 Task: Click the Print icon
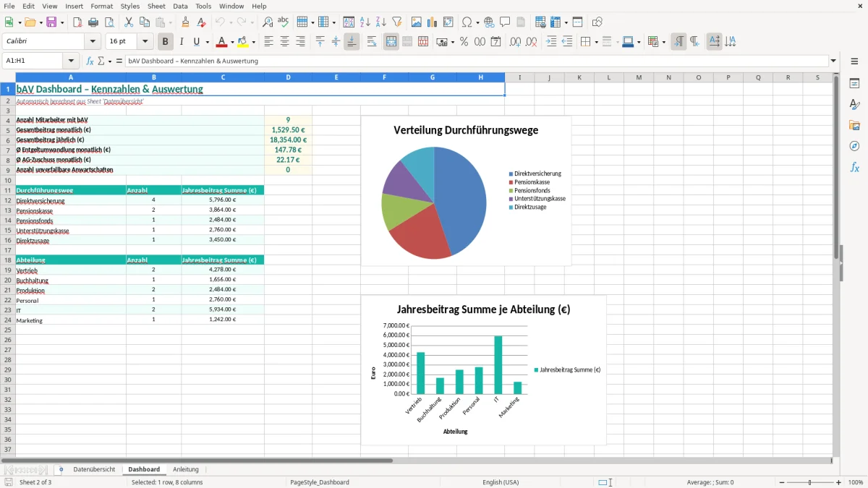(x=93, y=22)
